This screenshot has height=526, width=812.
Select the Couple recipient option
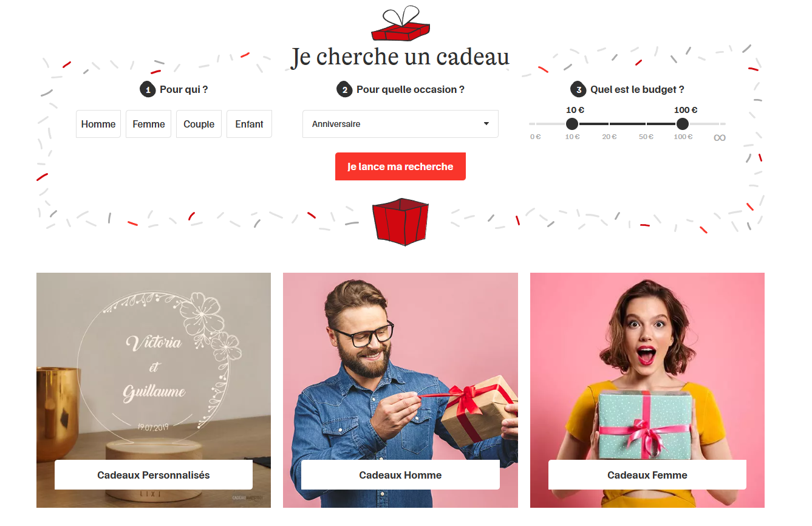coord(199,124)
